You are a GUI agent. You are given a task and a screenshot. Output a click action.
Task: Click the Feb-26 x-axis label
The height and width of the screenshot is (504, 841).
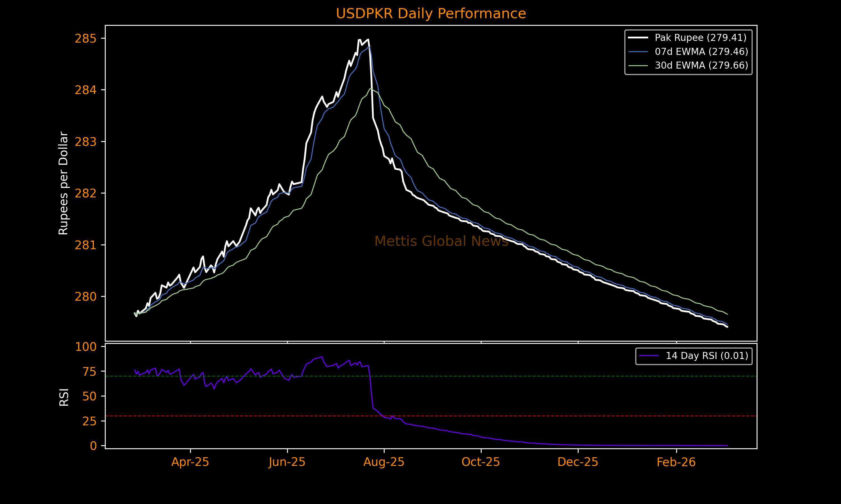click(676, 462)
